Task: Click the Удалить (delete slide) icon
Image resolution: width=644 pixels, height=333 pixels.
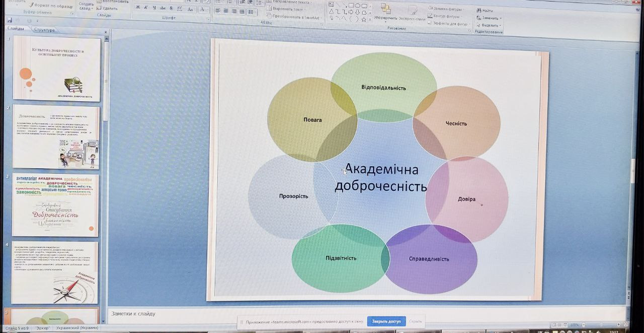Action: (99, 8)
